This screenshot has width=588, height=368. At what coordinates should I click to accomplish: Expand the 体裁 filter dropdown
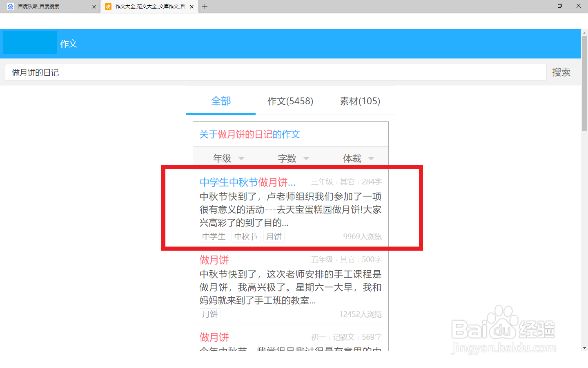coord(359,158)
